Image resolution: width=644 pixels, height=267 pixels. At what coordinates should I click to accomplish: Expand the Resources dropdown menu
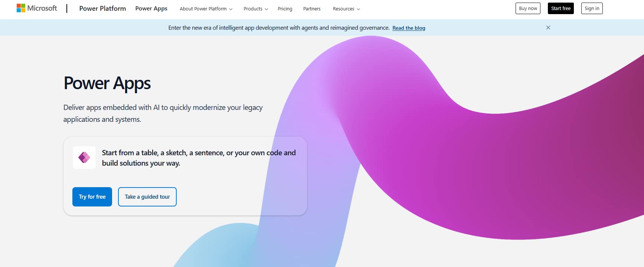coord(346,9)
